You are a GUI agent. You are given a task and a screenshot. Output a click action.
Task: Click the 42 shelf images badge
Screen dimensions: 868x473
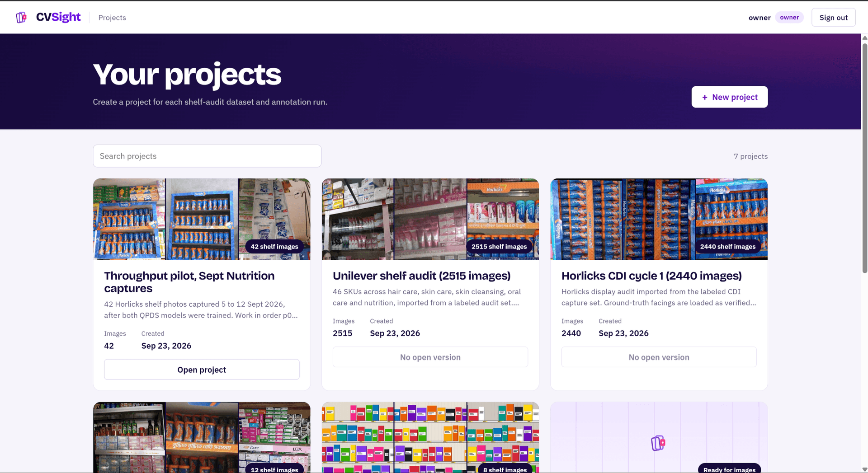point(274,247)
